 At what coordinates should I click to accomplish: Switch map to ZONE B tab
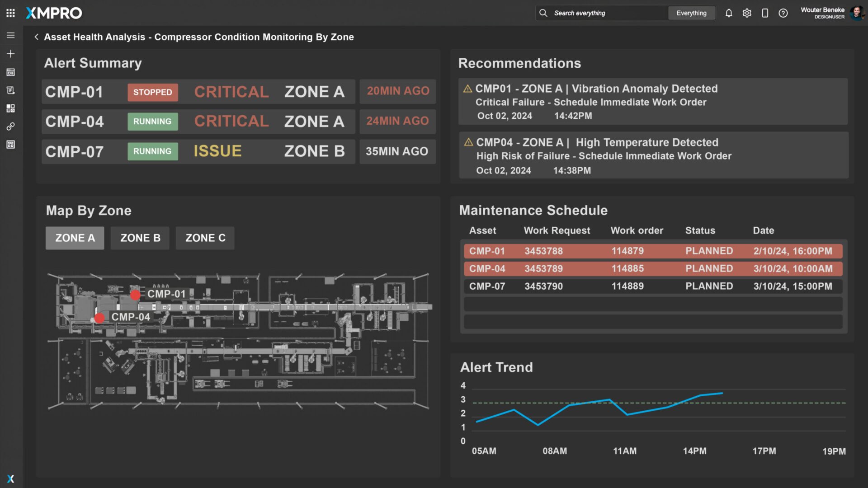140,238
